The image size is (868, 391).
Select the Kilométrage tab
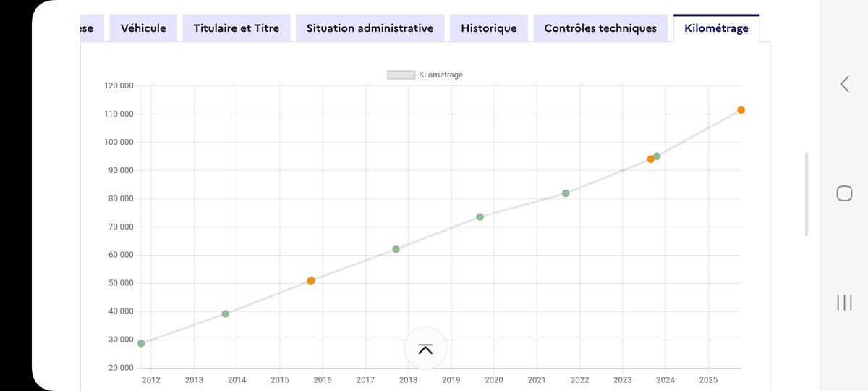point(716,28)
